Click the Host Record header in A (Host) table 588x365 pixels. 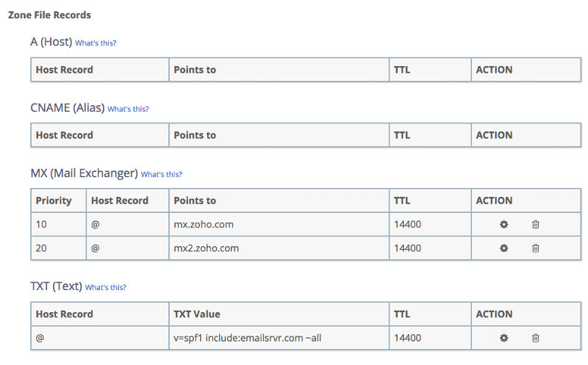[64, 70]
